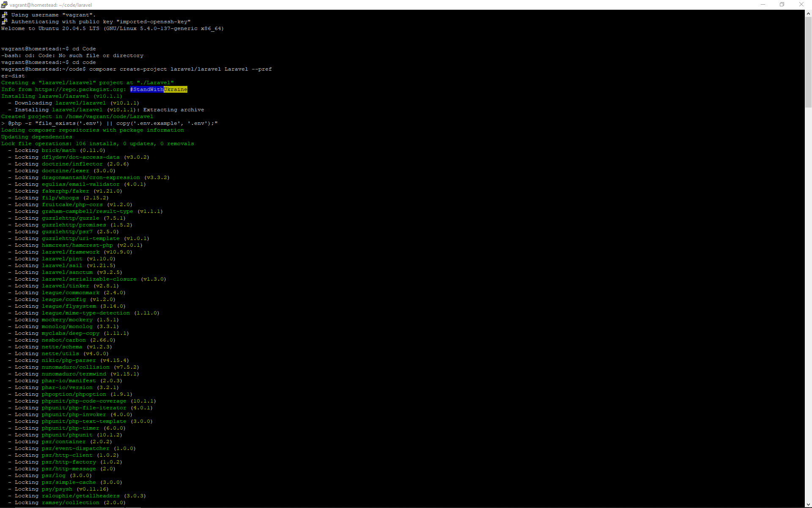Click the 'Creating a laravel/laravel project' line

point(88,83)
